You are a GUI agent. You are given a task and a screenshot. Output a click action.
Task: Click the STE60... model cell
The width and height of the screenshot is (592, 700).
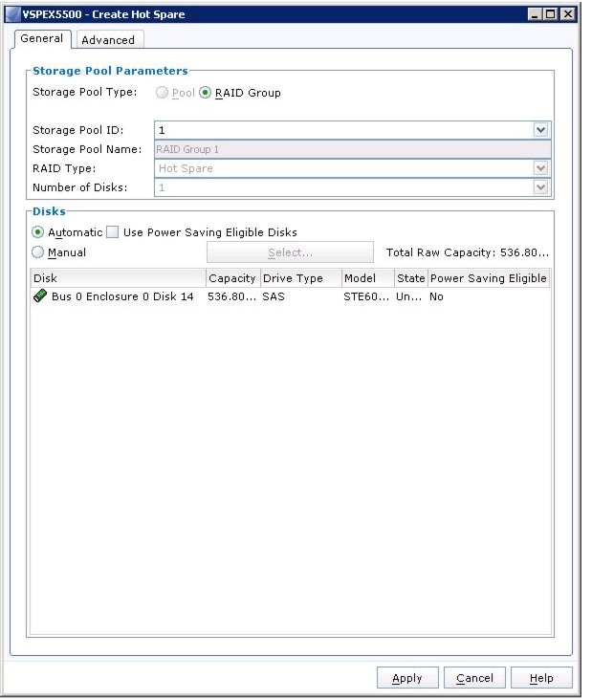point(366,296)
